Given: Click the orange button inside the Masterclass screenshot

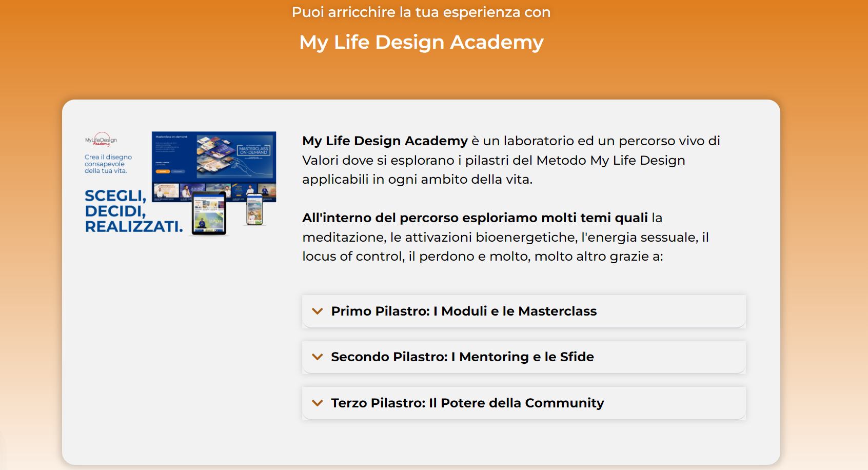Looking at the screenshot, I should coord(163,171).
